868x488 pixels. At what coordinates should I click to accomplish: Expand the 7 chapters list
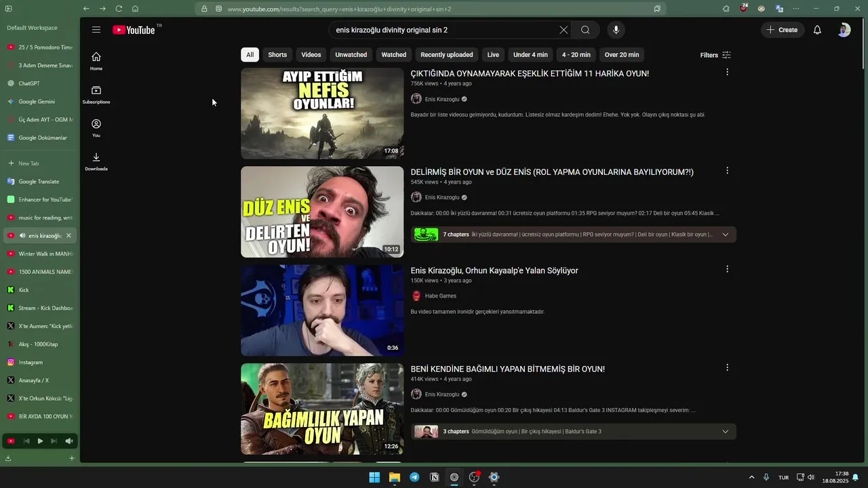(x=725, y=235)
